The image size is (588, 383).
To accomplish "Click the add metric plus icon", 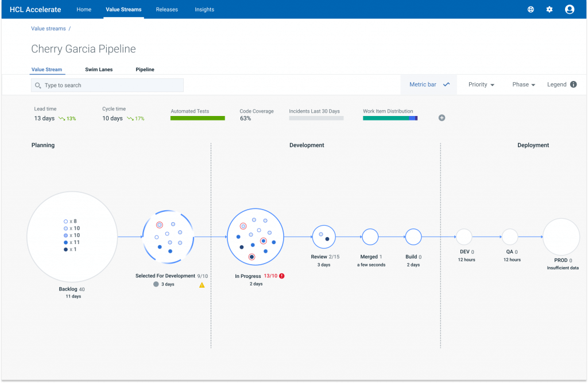I will pos(442,118).
